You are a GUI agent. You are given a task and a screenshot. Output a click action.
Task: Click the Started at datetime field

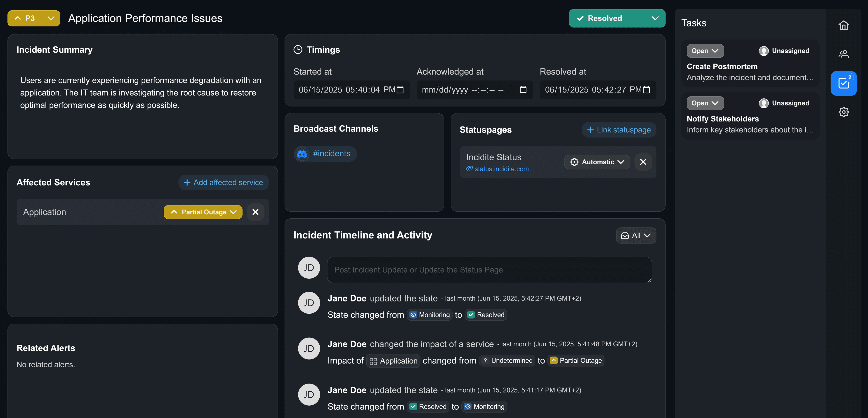click(x=352, y=90)
